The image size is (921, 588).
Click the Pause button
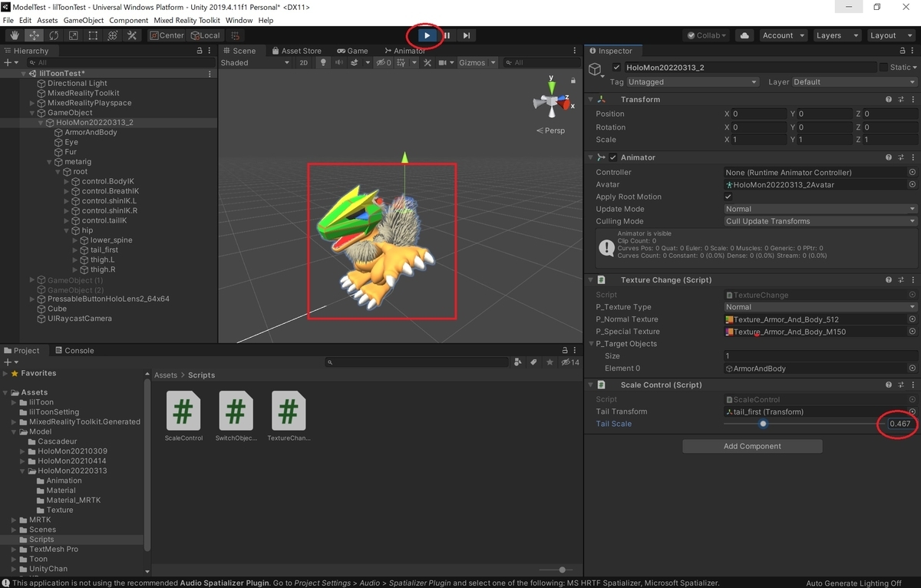pyautogui.click(x=447, y=35)
